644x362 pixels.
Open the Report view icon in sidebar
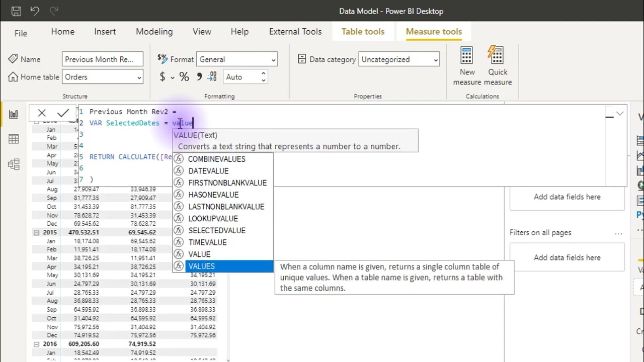pos(14,114)
